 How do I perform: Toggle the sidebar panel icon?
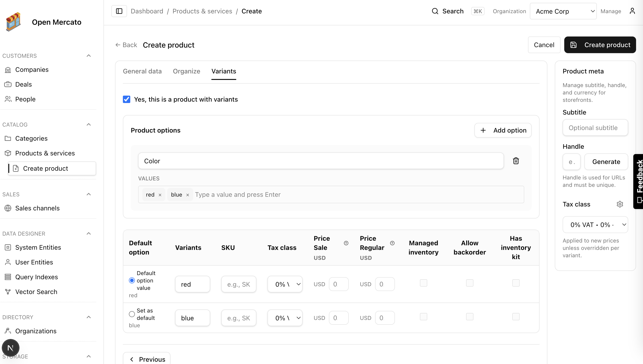[x=119, y=11]
